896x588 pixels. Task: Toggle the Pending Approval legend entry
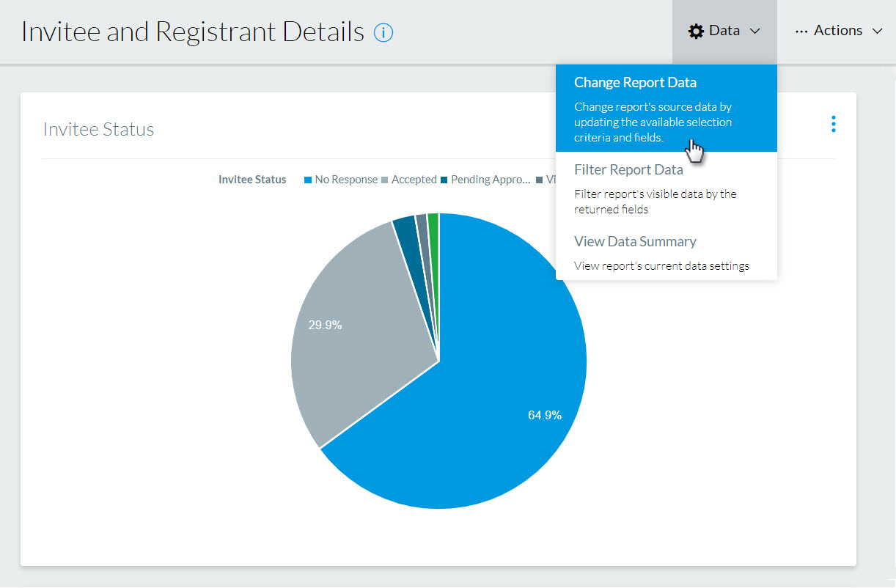point(491,179)
